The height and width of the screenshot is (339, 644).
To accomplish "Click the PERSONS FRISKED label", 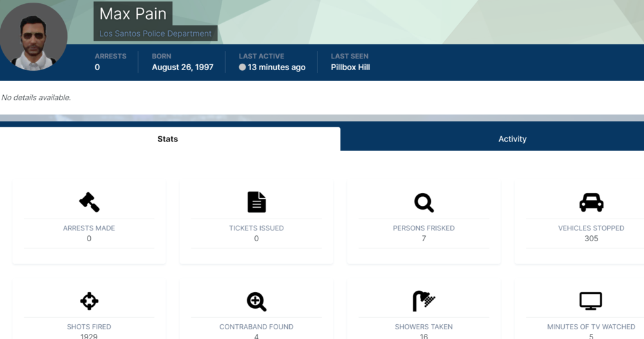I will [x=424, y=228].
